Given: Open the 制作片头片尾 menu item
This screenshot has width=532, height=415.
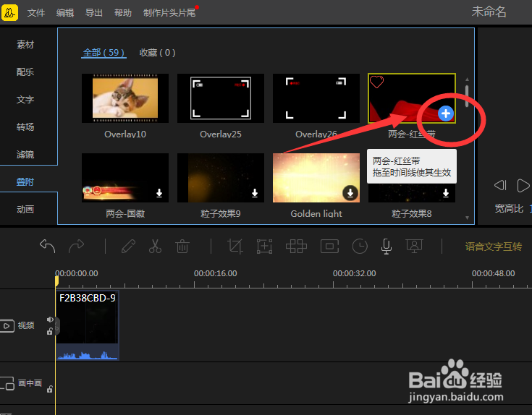Looking at the screenshot, I should coord(169,13).
